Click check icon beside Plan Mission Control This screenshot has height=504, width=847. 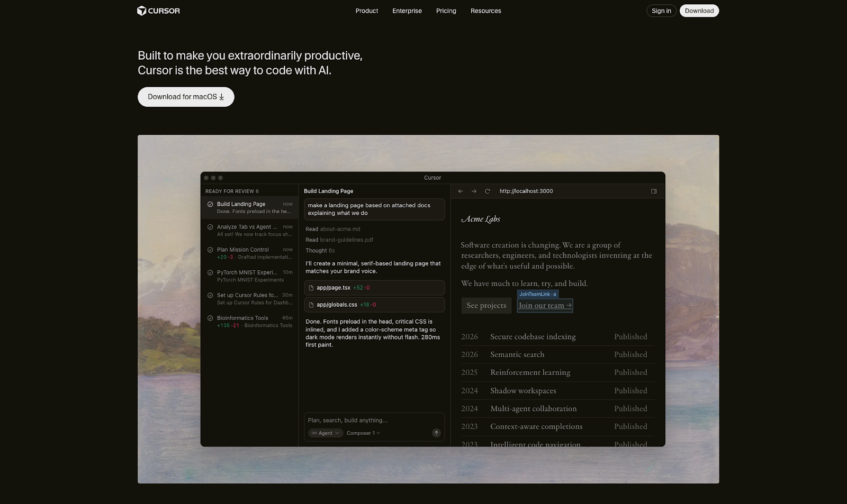pos(210,250)
